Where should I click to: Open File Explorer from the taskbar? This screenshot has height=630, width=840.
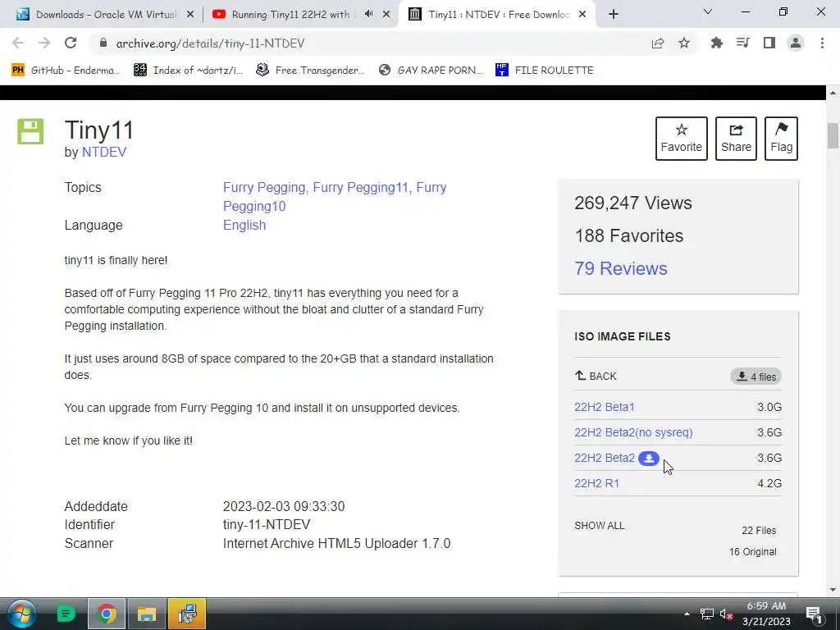coord(146,614)
